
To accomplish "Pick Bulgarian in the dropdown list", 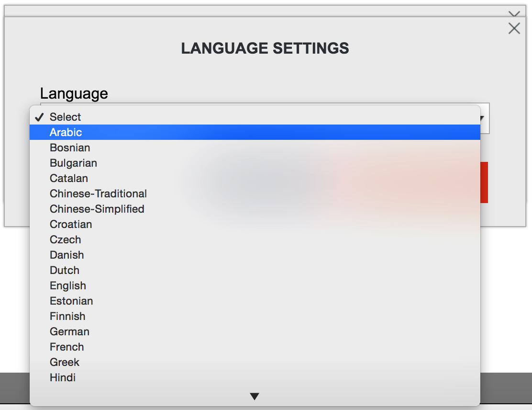I will [255, 163].
